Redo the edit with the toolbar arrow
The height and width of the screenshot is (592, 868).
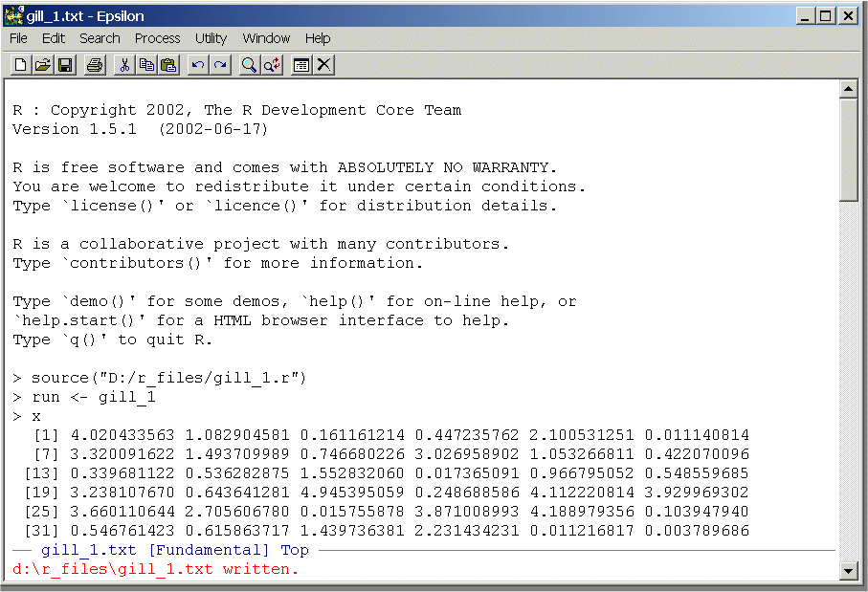pyautogui.click(x=220, y=65)
